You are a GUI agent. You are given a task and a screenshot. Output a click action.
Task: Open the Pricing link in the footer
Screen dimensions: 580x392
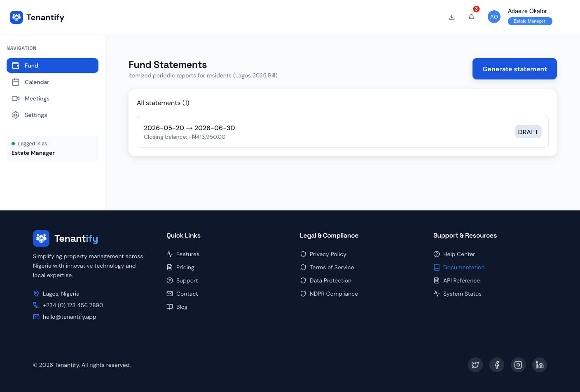point(185,267)
